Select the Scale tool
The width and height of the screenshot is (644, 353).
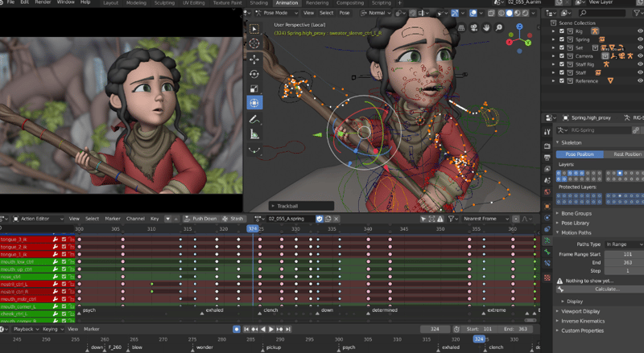click(254, 88)
